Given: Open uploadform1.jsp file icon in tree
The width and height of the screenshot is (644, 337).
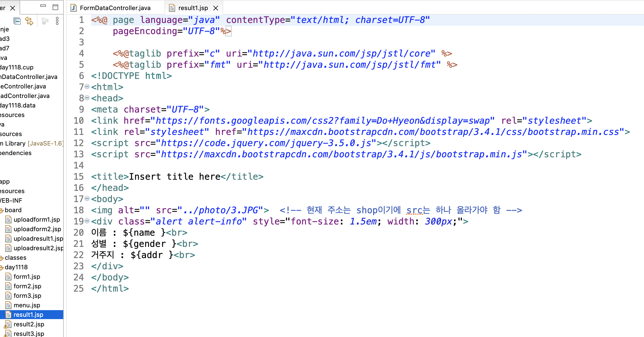Looking at the screenshot, I should pyautogui.click(x=8, y=219).
